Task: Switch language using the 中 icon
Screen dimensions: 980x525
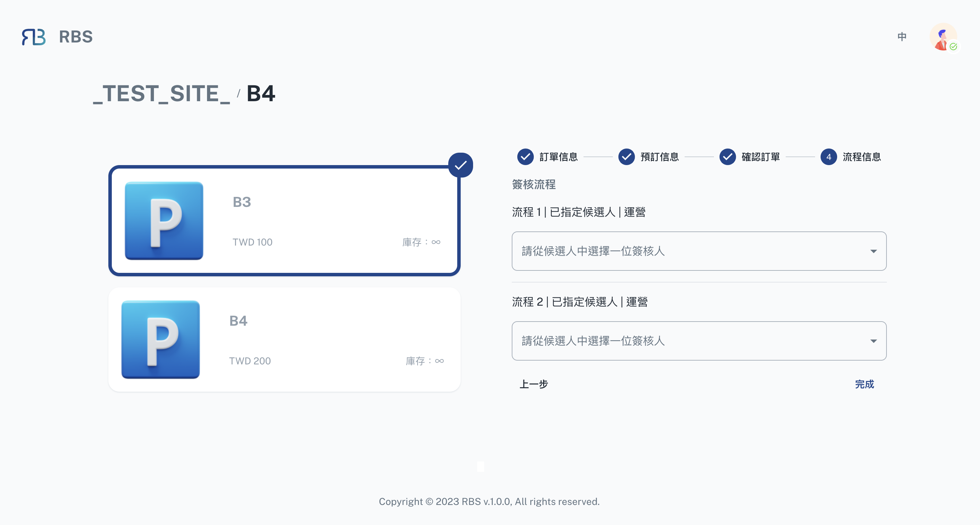Action: tap(902, 37)
